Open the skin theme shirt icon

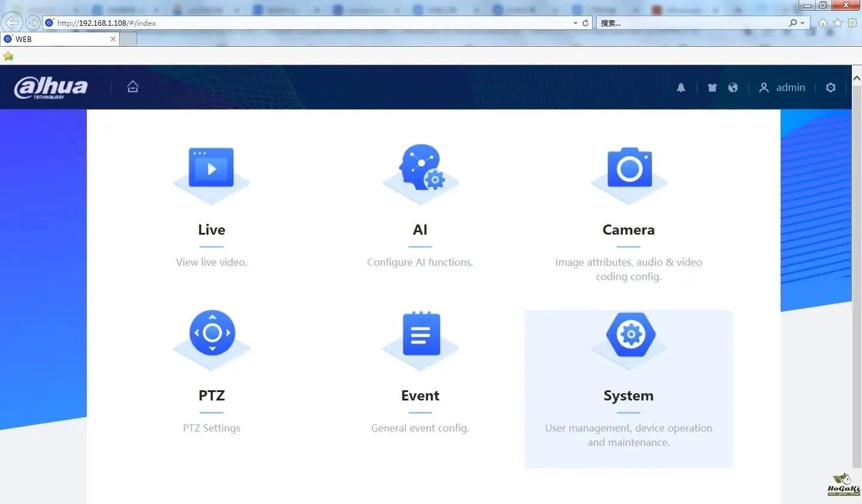[x=712, y=87]
